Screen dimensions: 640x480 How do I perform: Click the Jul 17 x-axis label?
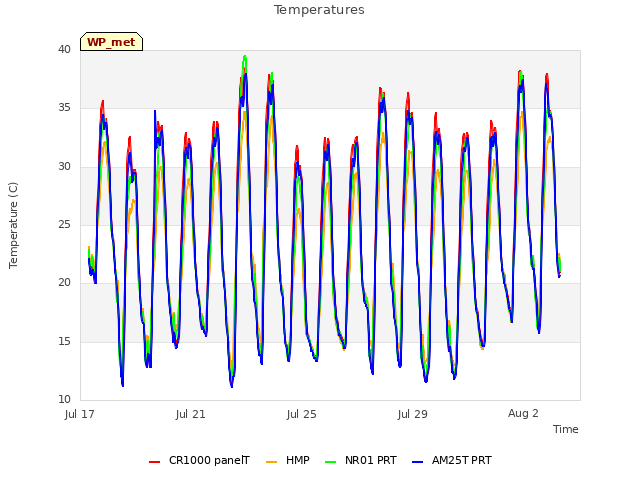click(80, 414)
